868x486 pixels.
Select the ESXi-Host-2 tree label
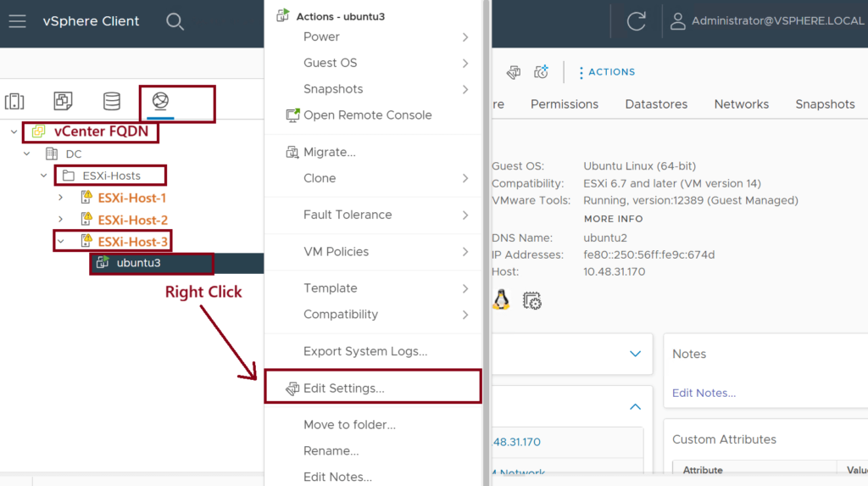[x=133, y=220]
